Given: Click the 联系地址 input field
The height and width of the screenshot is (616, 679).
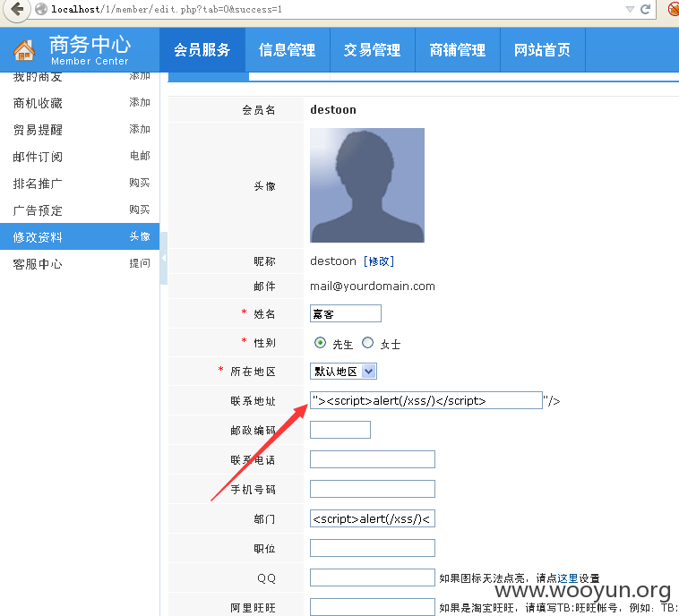Looking at the screenshot, I should pyautogui.click(x=426, y=400).
